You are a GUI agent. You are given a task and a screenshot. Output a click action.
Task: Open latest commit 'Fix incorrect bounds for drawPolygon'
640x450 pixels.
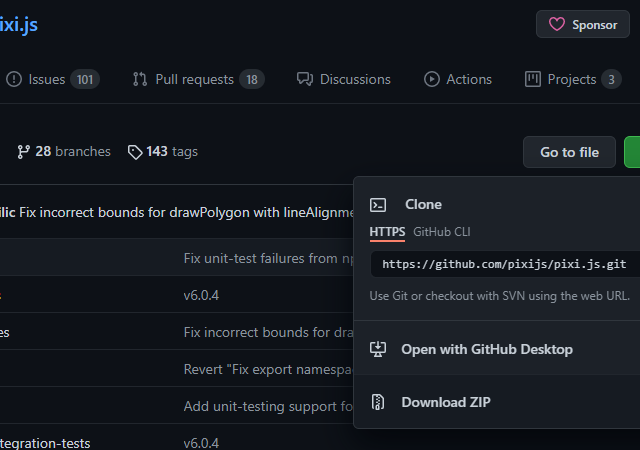pyautogui.click(x=187, y=212)
